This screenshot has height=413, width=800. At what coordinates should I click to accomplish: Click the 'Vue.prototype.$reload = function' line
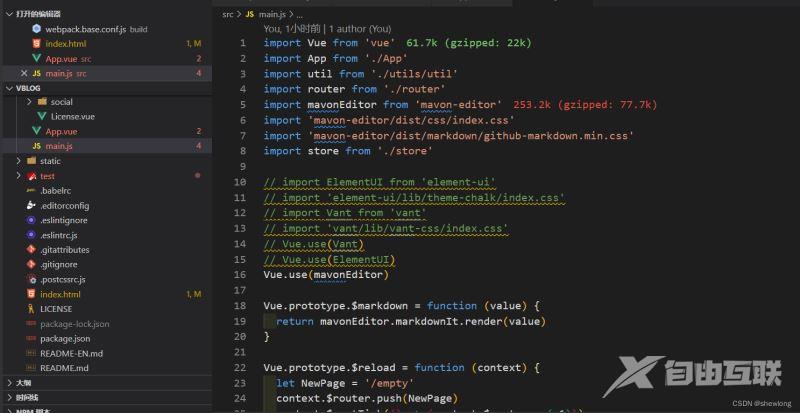402,368
